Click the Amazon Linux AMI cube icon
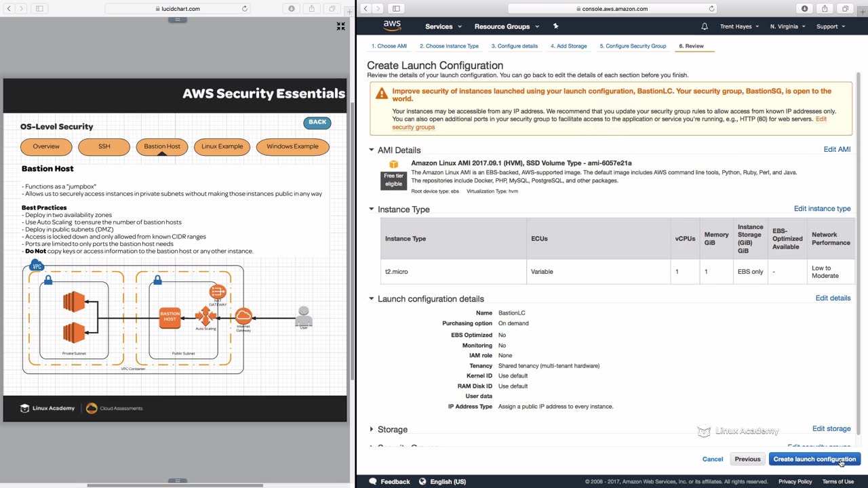 pyautogui.click(x=393, y=165)
